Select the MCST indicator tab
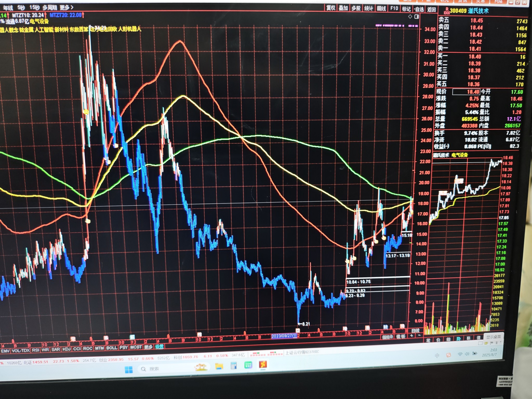The width and height of the screenshot is (532, 399). (x=136, y=347)
